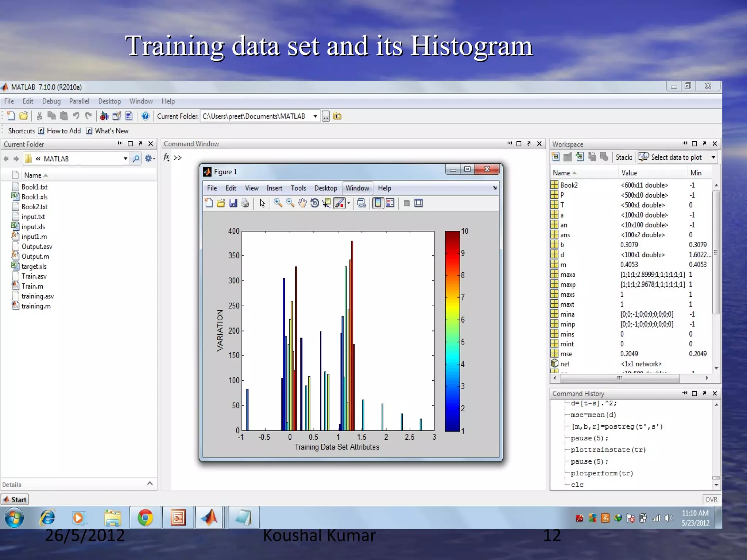Viewport: 747px width, 560px height.
Task: Click the Link Plot icon
Action: pos(361,203)
